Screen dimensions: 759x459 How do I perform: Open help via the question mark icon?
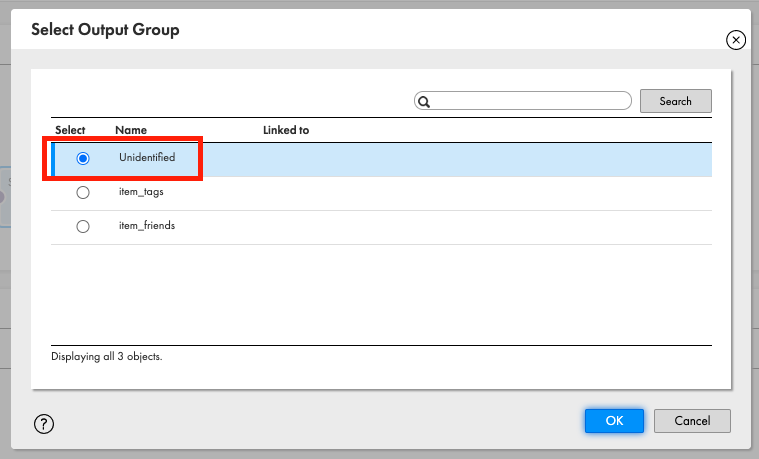click(44, 424)
